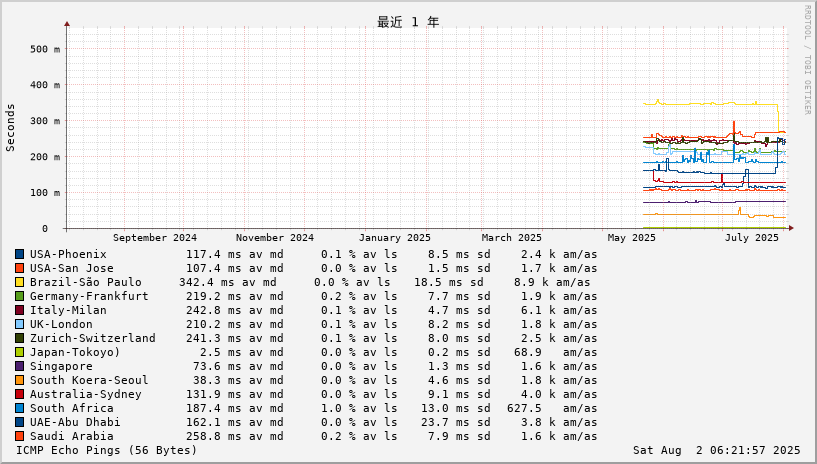
Task: Click the South Africa blue legend swatch
Action: coord(19,408)
